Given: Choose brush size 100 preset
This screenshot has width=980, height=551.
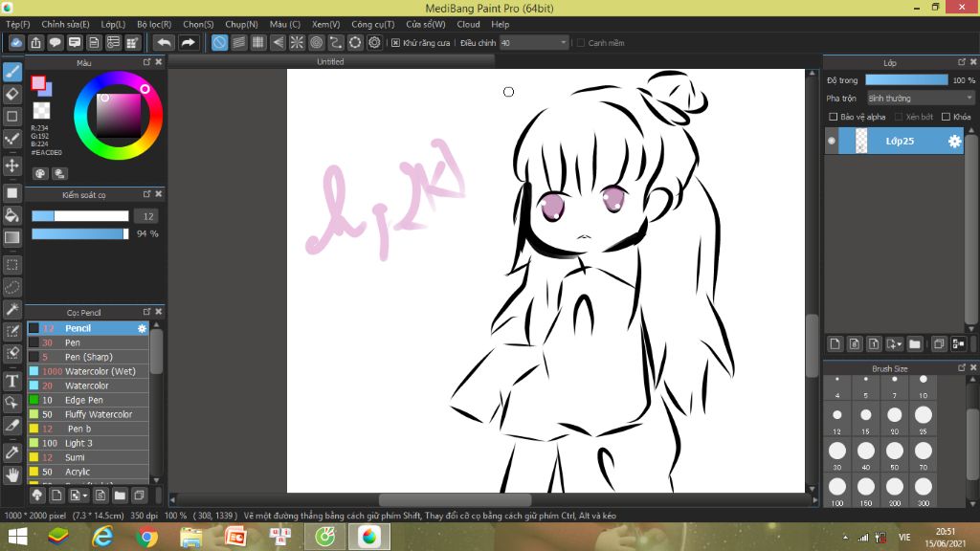Looking at the screenshot, I should click(836, 491).
